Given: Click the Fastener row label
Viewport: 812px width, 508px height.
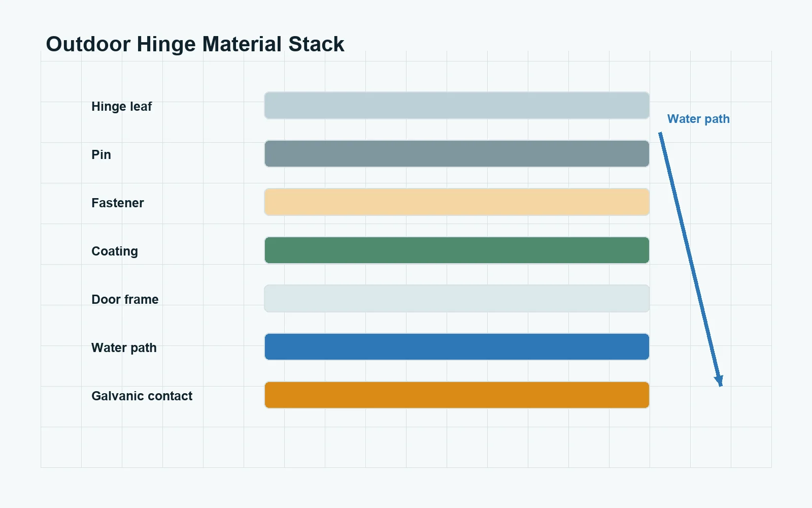Looking at the screenshot, I should tap(117, 203).
